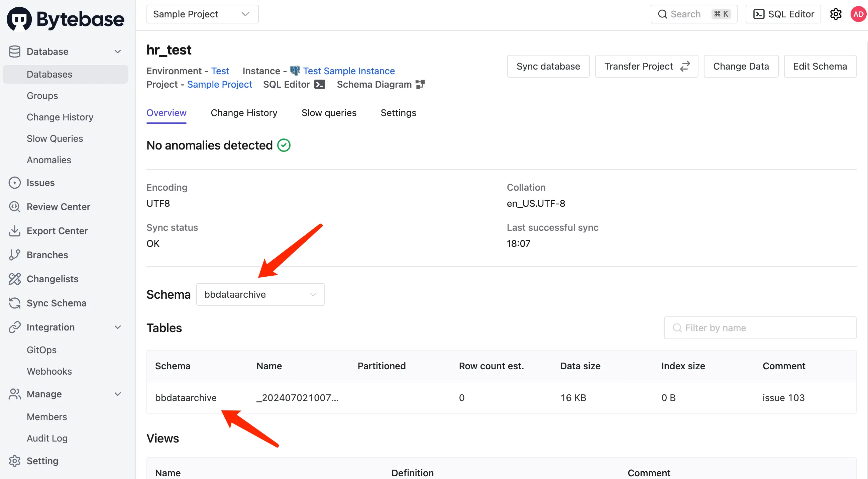Click the Settings gear icon
Screen dimensions: 868x479
[x=836, y=14]
